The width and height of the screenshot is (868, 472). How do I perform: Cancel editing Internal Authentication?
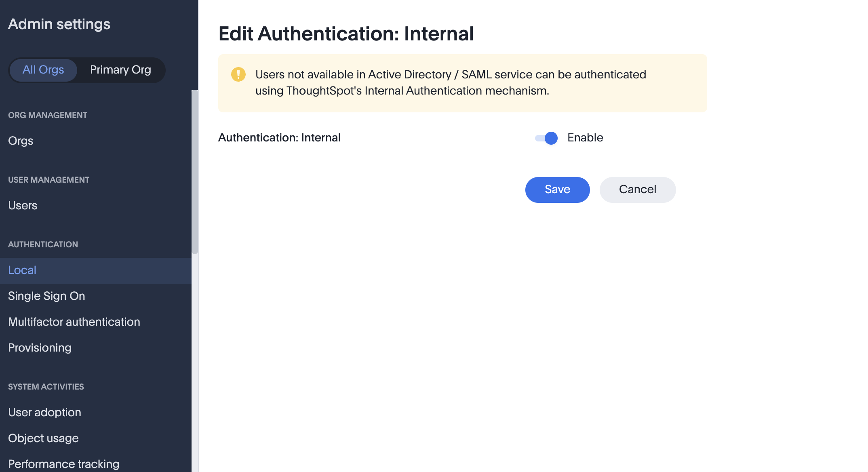pos(637,190)
